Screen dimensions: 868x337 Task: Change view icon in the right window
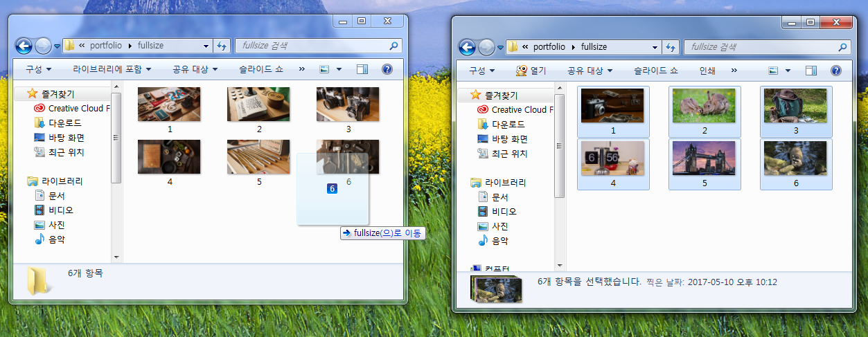(x=774, y=71)
